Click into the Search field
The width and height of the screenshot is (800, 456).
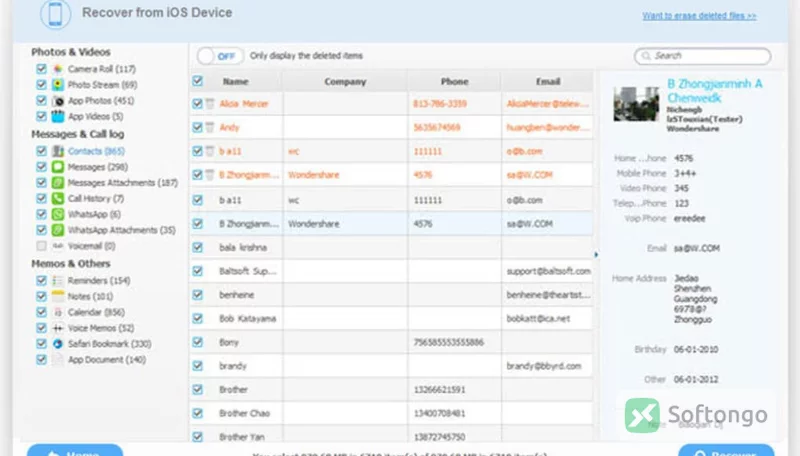tap(703, 56)
